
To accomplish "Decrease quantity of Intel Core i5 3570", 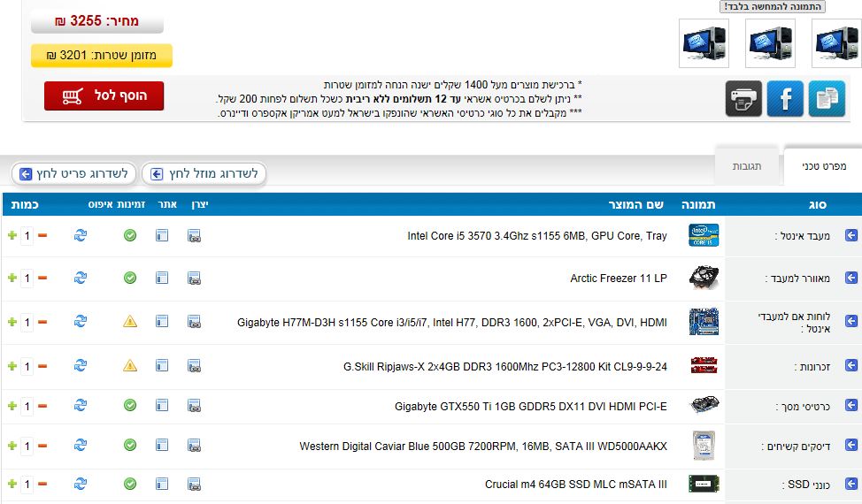I will click(x=42, y=235).
